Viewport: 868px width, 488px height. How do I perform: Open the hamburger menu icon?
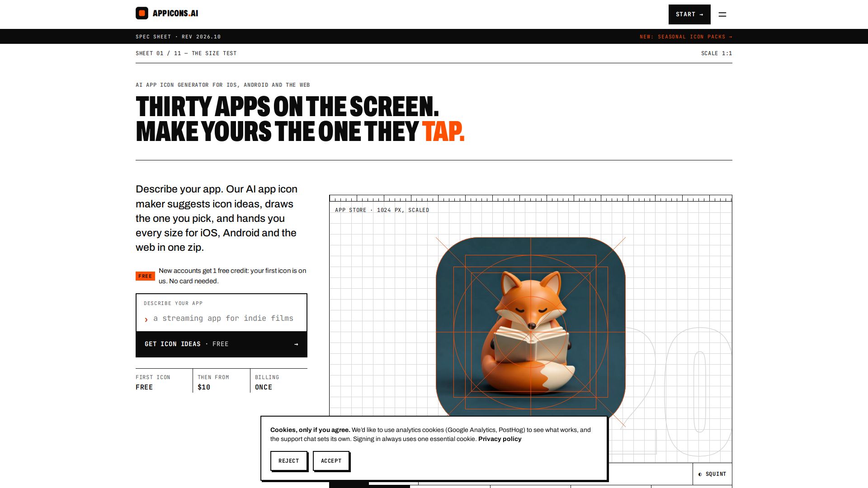[x=722, y=14]
